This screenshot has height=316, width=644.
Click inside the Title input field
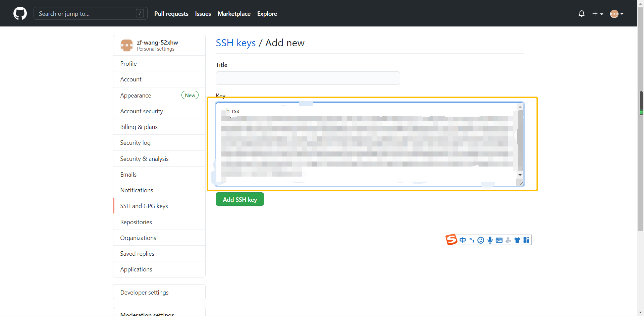(x=308, y=78)
